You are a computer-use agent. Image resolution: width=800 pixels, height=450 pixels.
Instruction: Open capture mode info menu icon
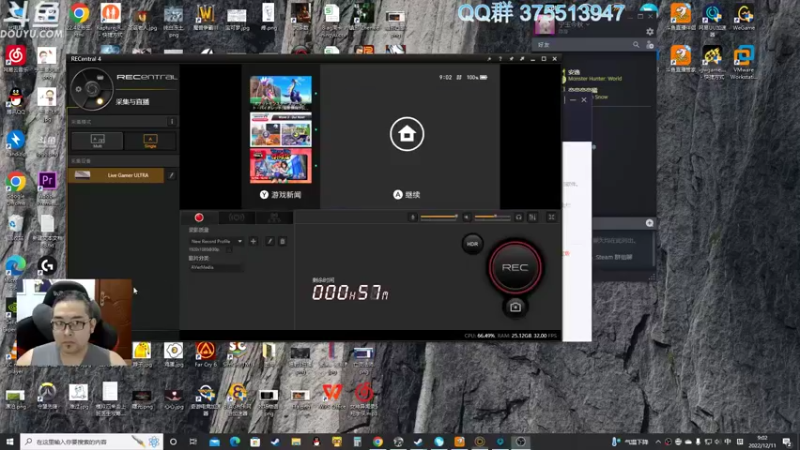(x=172, y=121)
